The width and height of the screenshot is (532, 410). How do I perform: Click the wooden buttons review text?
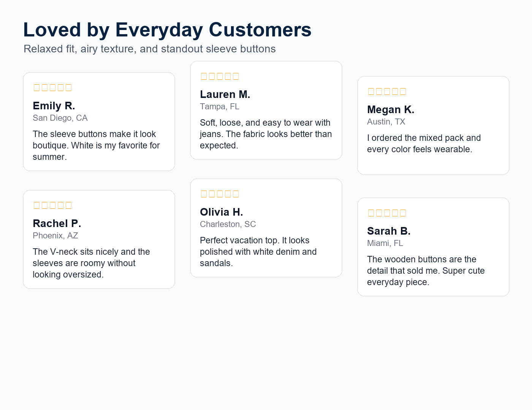coord(426,271)
